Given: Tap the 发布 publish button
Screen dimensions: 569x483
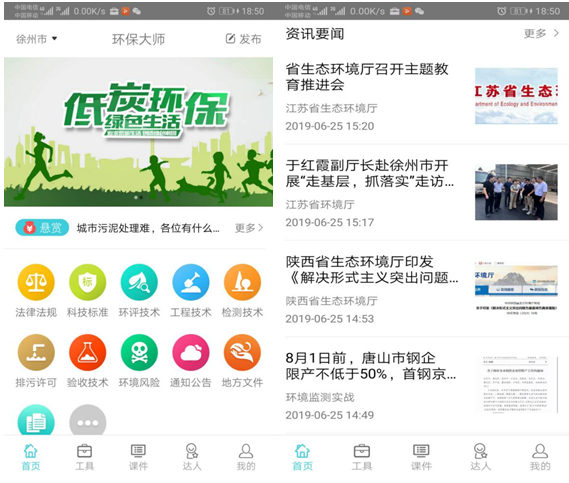Looking at the screenshot, I should pyautogui.click(x=243, y=39).
